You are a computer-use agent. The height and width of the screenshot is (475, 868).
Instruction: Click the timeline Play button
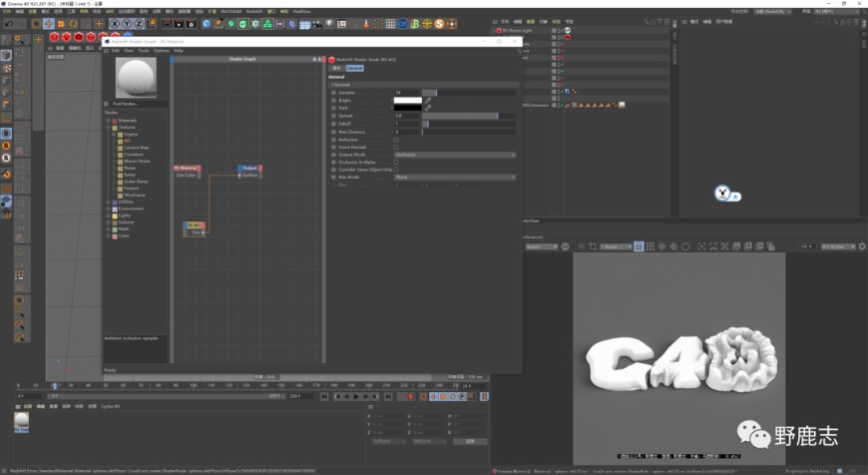coord(356,396)
